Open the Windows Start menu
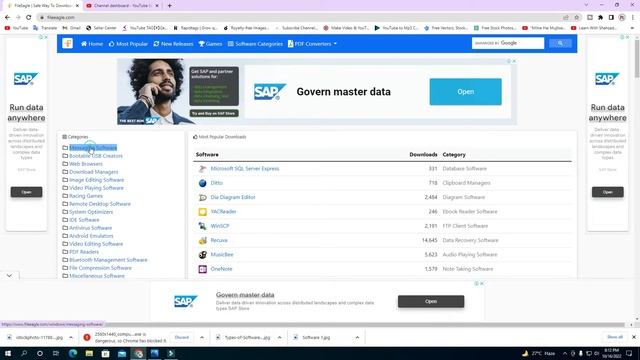Image resolution: width=640 pixels, height=360 pixels. pos(7,353)
